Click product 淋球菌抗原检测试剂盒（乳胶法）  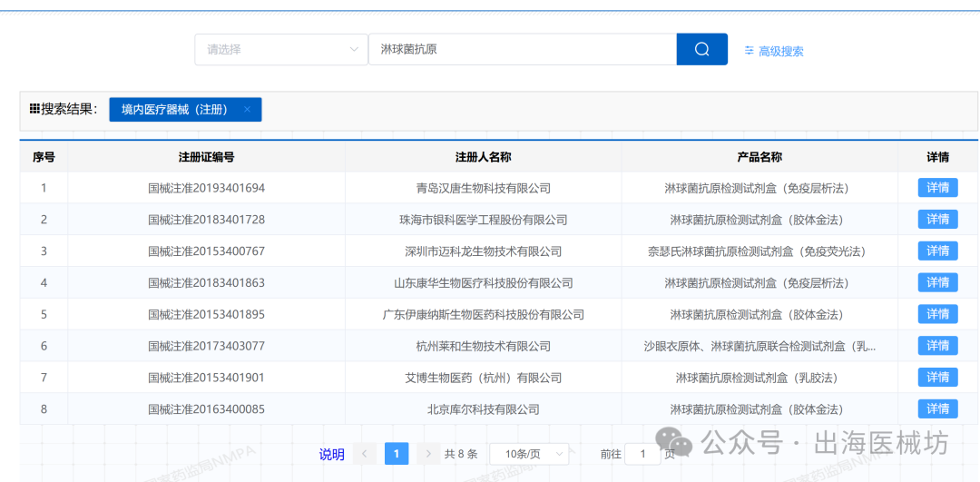point(759,378)
